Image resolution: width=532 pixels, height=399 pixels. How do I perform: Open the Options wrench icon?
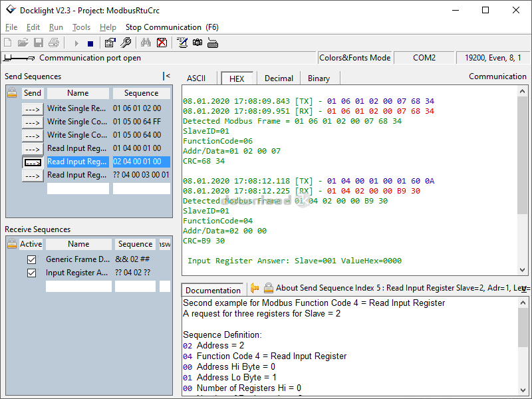(x=126, y=43)
